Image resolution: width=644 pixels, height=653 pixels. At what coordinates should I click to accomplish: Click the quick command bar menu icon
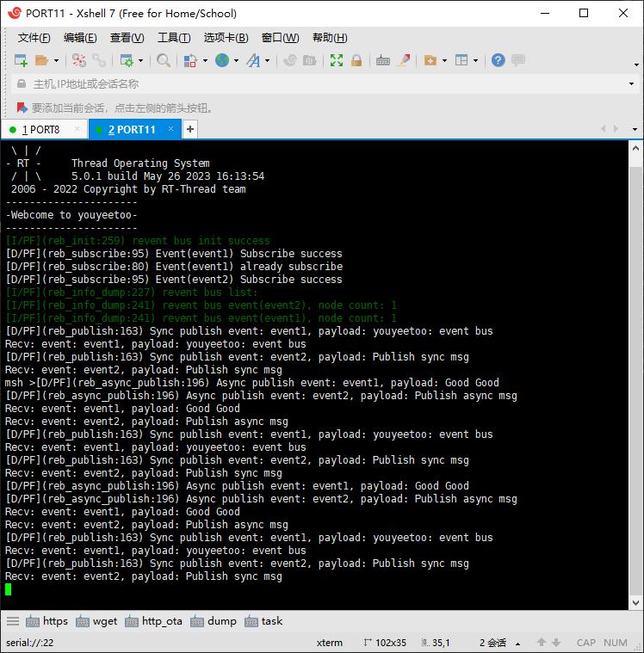(13, 621)
